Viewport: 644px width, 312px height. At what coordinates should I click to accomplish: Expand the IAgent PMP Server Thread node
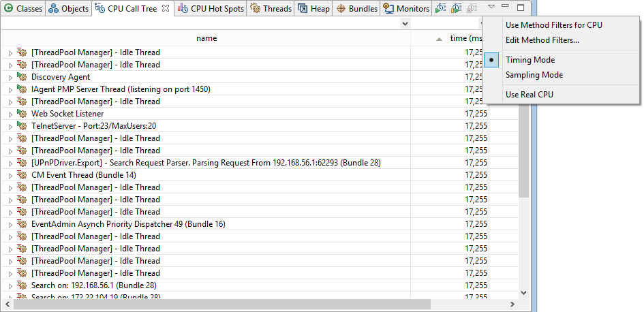tap(10, 89)
